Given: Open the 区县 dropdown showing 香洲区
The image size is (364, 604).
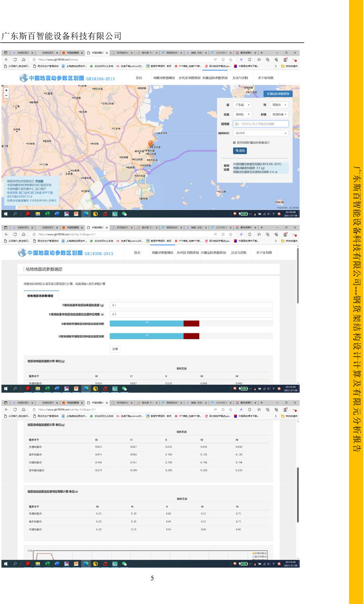Looking at the screenshot, I should click(242, 114).
